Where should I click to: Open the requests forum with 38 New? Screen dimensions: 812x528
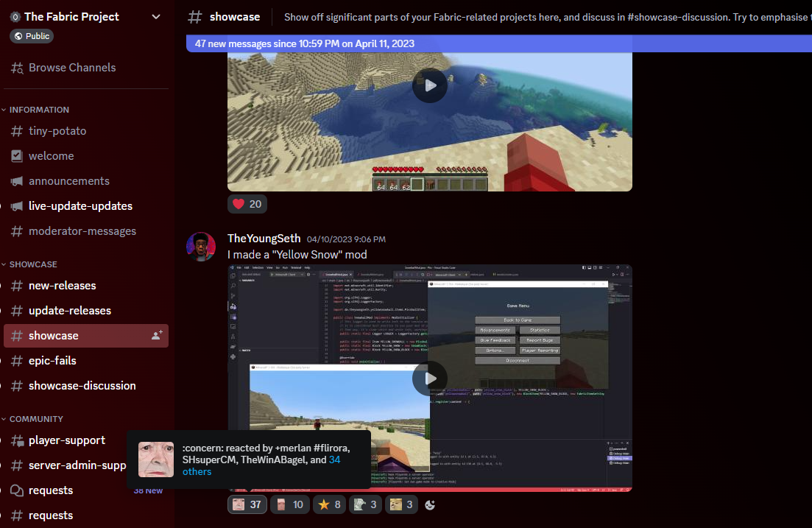[85, 490]
